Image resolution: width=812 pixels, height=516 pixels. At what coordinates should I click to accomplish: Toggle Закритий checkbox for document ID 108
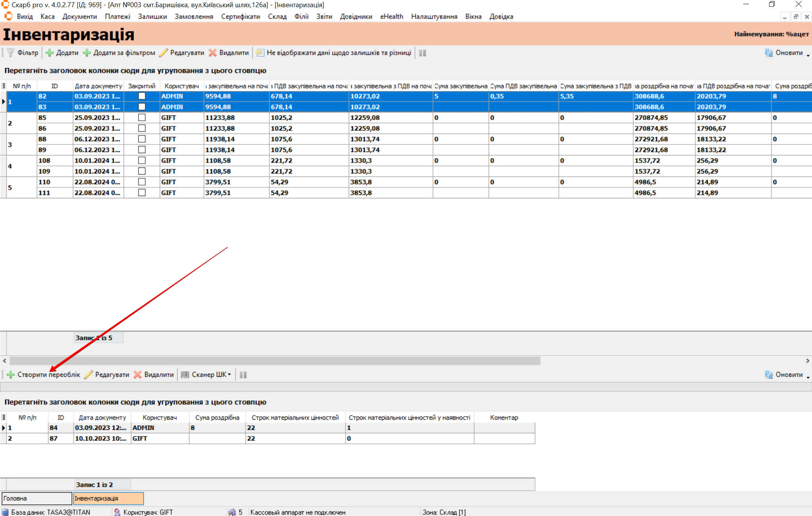point(142,160)
